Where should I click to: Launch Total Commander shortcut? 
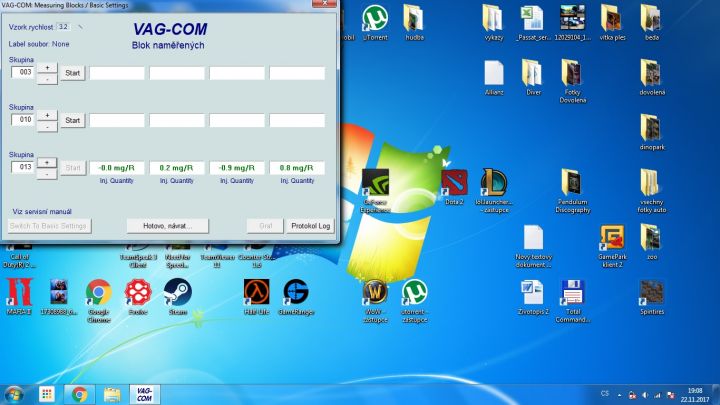pyautogui.click(x=573, y=301)
